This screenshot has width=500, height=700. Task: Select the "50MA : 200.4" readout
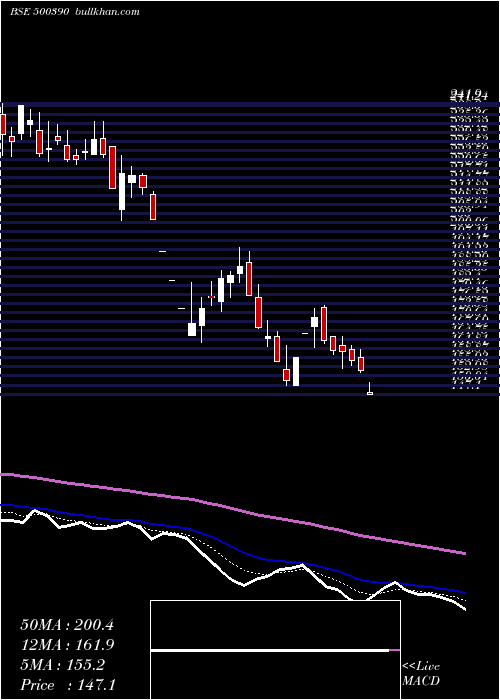[x=67, y=625]
